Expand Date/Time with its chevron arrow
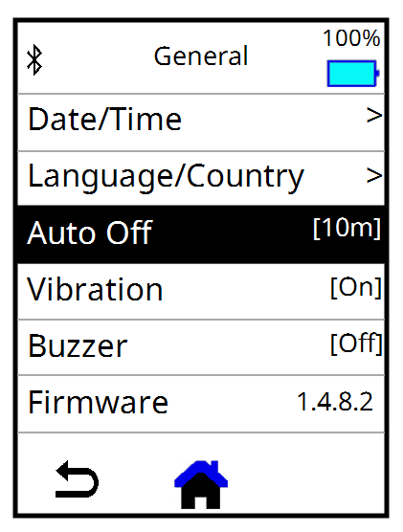This screenshot has height=532, width=403. click(x=374, y=116)
